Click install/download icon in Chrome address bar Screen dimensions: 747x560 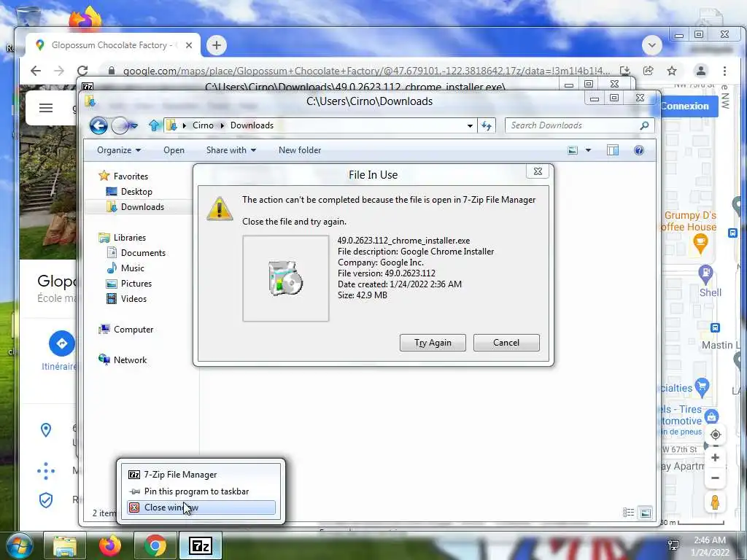625,71
